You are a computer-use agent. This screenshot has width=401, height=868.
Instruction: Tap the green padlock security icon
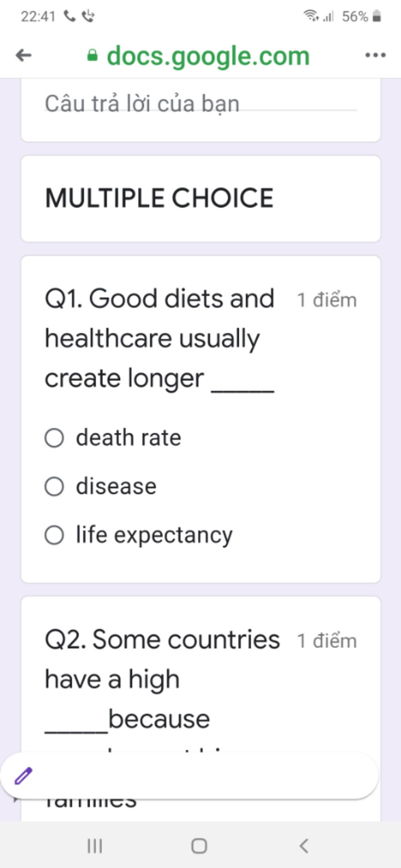click(92, 55)
